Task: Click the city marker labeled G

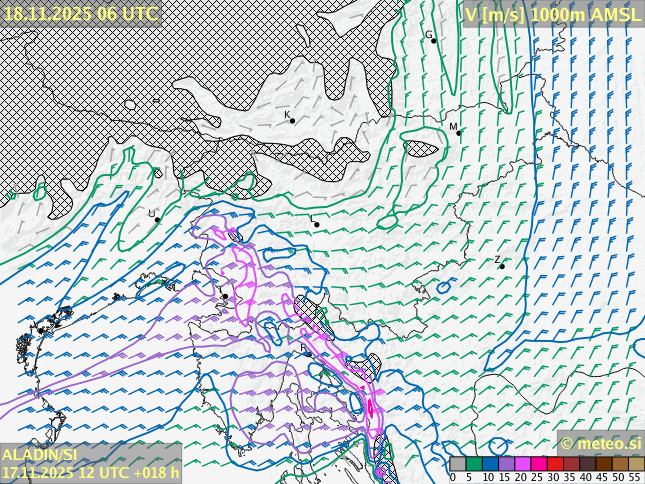Action: (434, 40)
